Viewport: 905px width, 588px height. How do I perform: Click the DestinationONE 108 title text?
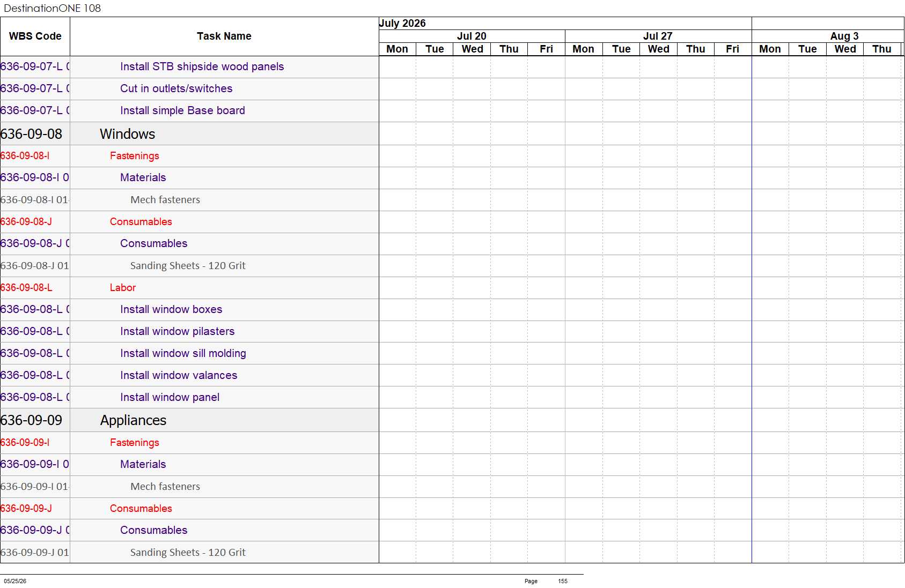point(52,8)
